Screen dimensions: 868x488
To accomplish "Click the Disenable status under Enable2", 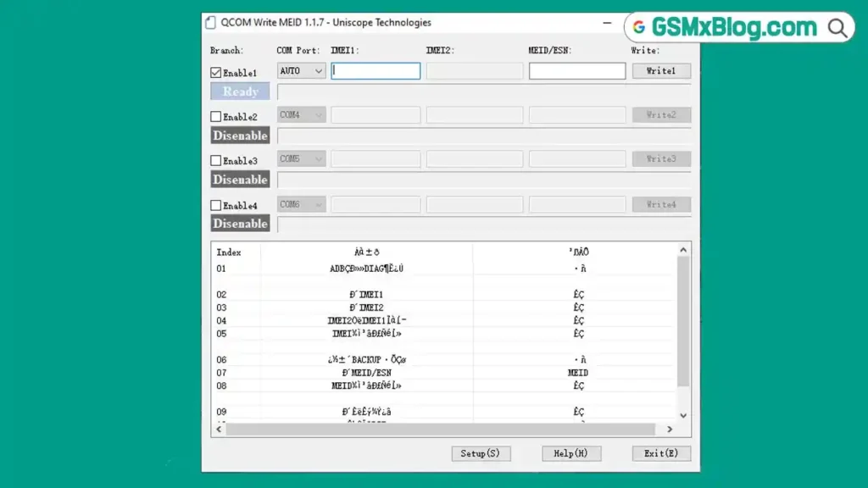I will pos(240,136).
